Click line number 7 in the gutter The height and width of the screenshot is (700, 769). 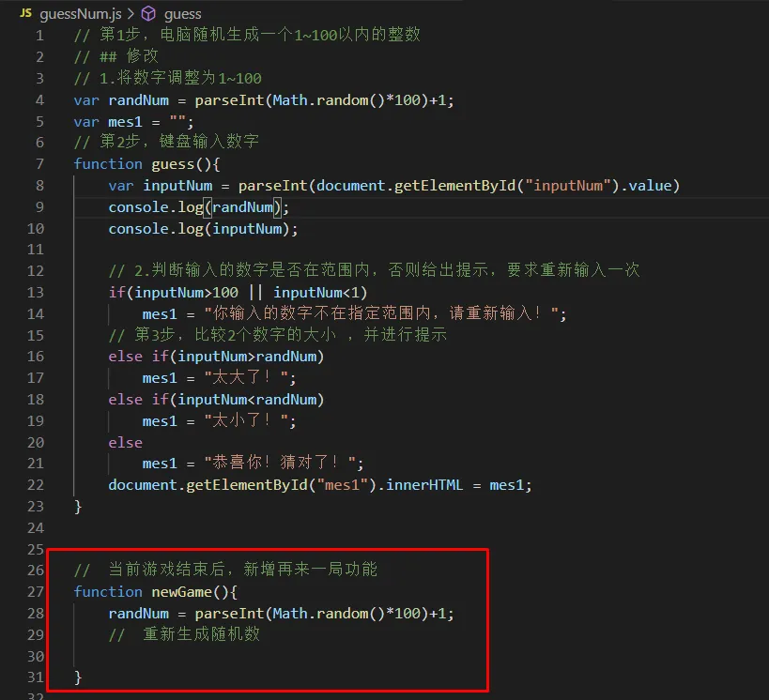tap(38, 163)
